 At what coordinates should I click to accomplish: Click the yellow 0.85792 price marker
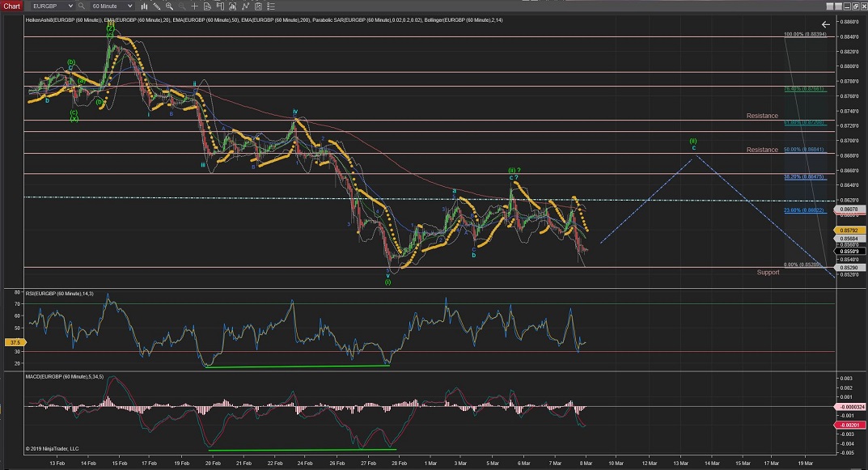[x=848, y=231]
